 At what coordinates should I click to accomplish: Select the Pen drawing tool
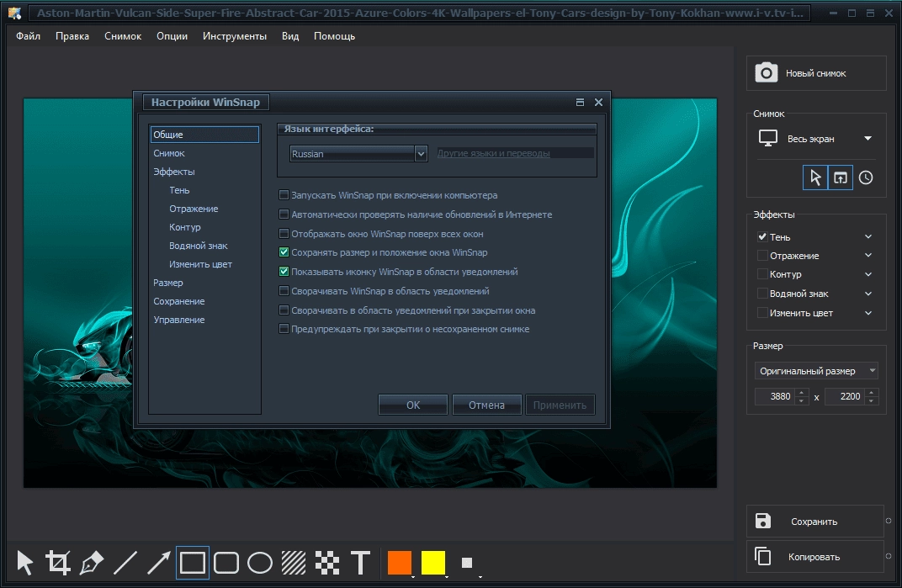click(92, 562)
